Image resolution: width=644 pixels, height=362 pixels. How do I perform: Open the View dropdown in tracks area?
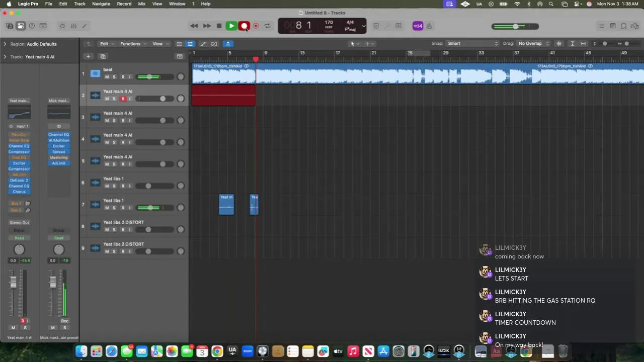pyautogui.click(x=159, y=44)
